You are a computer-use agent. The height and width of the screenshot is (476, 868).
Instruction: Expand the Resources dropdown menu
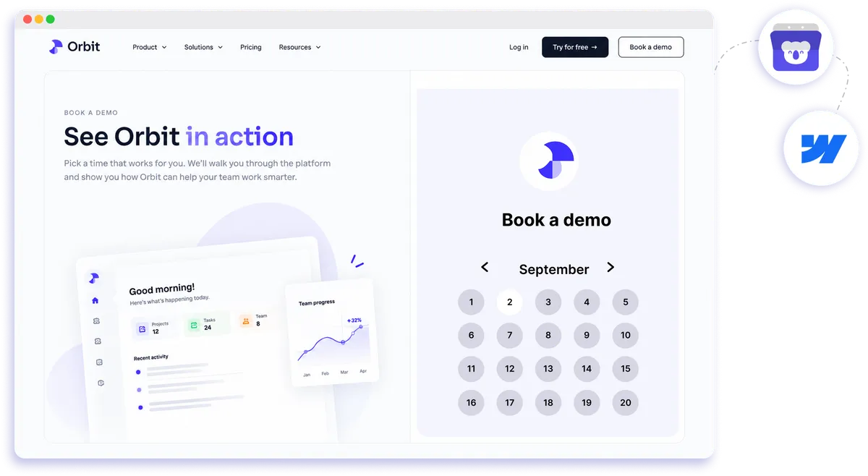point(299,47)
